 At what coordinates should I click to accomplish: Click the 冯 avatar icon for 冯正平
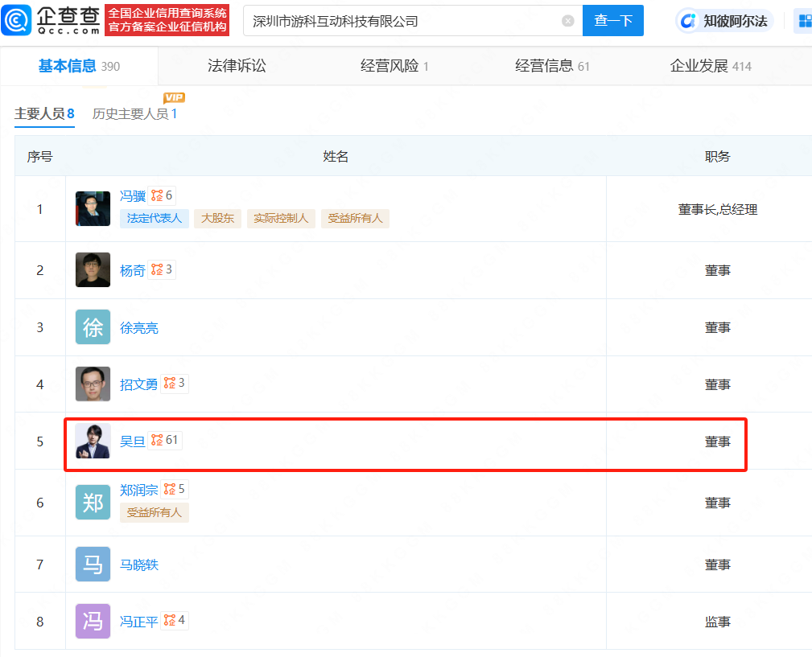coord(93,621)
